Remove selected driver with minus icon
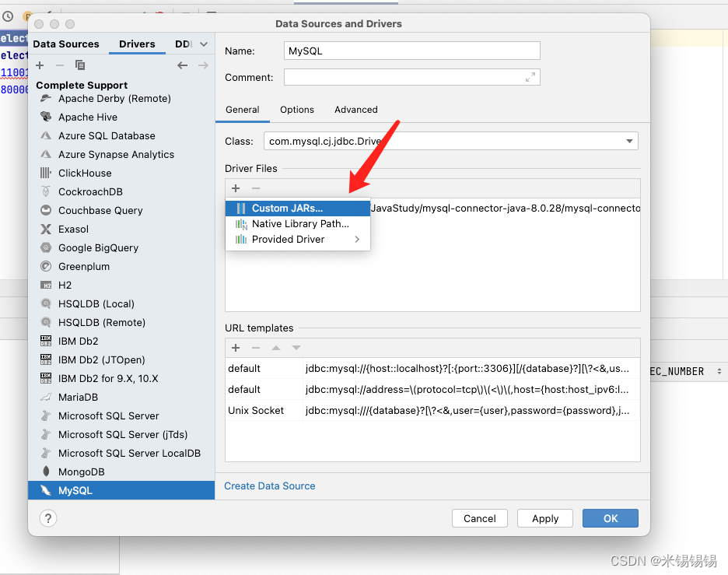 click(x=59, y=65)
